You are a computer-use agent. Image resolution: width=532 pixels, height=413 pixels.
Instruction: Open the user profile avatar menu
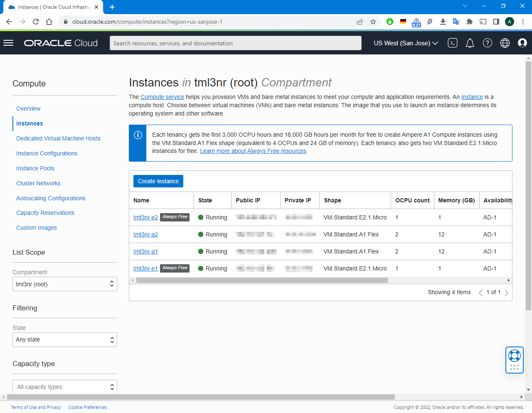[x=522, y=43]
